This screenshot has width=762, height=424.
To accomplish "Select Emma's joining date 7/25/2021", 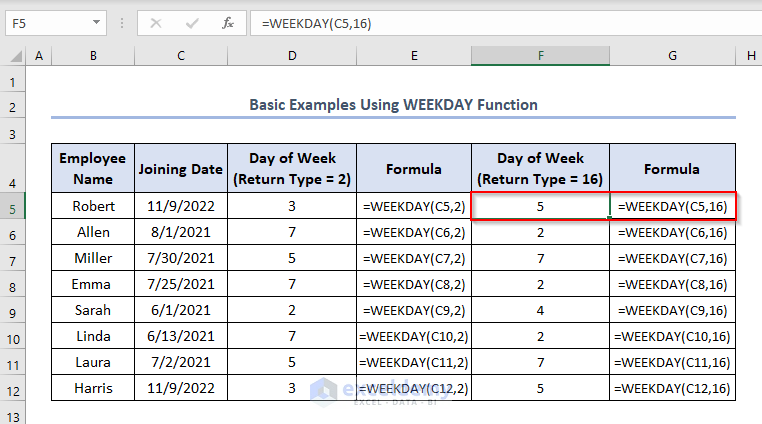I will (x=181, y=284).
